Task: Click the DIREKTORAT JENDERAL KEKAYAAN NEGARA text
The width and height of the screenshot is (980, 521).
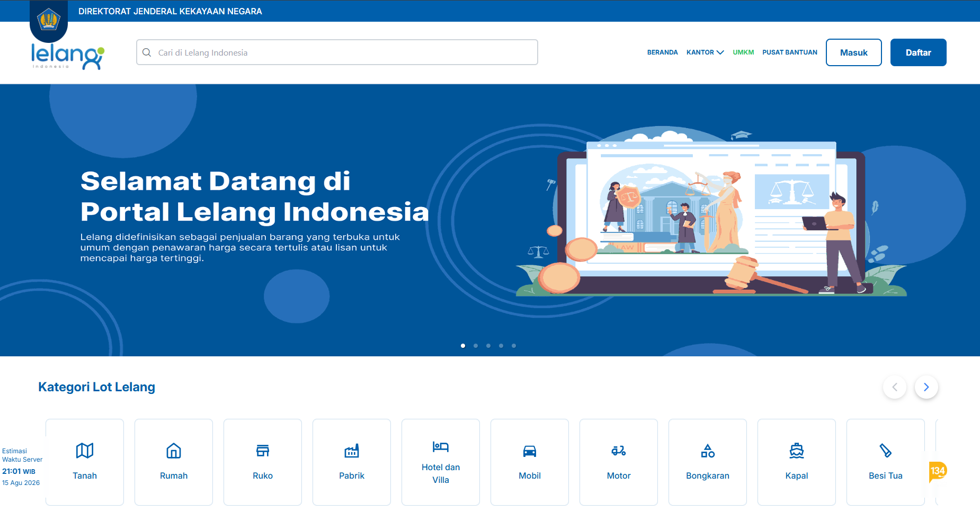Action: 170,11
